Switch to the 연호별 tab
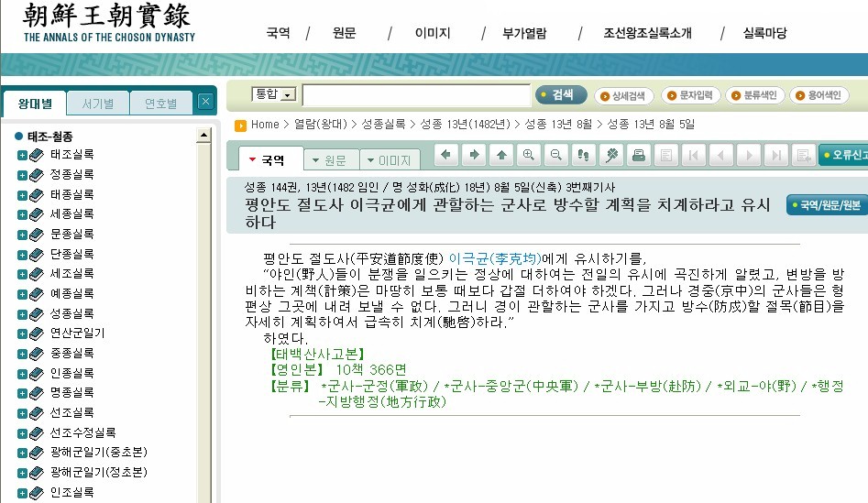This screenshot has width=868, height=503. (x=161, y=104)
